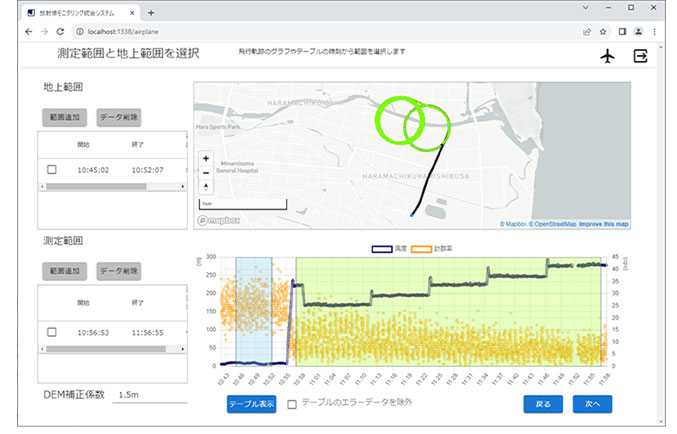The height and width of the screenshot is (434, 677).
Task: Toggle the orange 計数率 legend swatch
Action: click(421, 249)
